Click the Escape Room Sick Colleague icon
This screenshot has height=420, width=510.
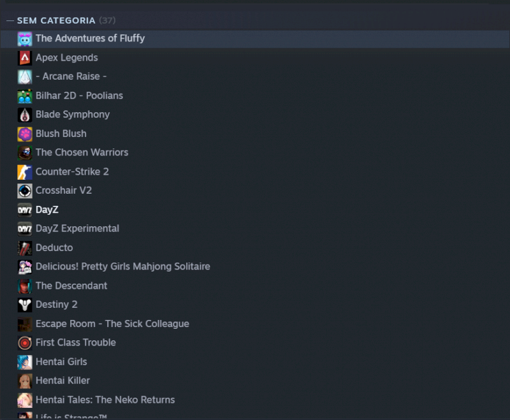point(25,324)
